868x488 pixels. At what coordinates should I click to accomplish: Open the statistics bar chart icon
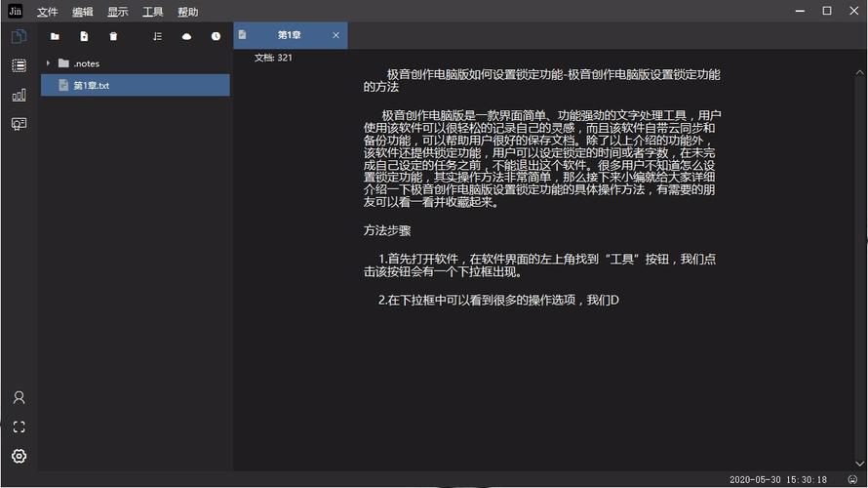[x=19, y=95]
